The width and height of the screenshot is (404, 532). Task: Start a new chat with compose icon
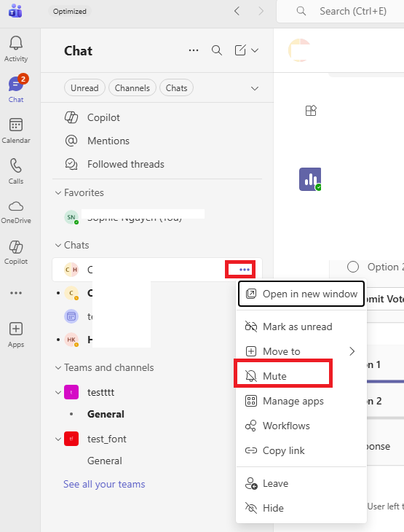pos(240,50)
